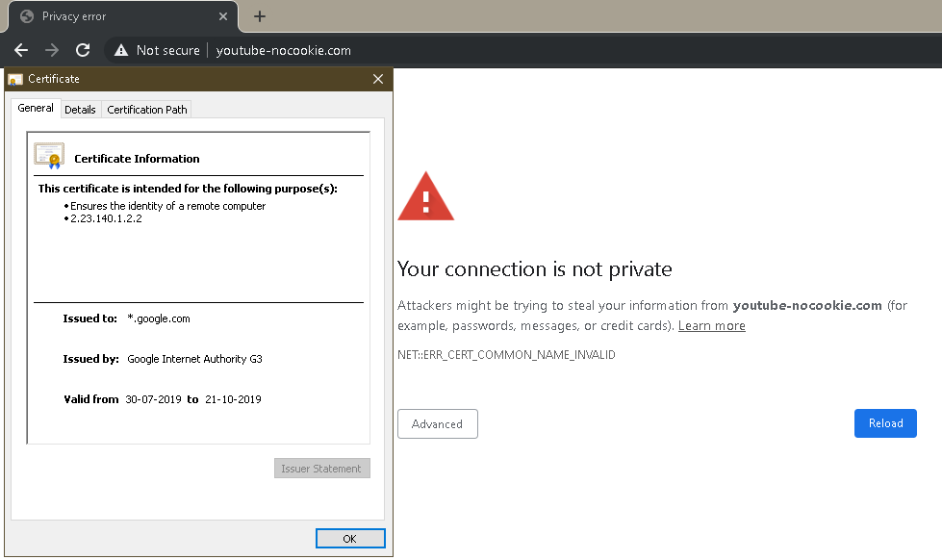The image size is (942, 560).
Task: Click the youtube-nocookie.com address bar URL
Action: [x=284, y=50]
